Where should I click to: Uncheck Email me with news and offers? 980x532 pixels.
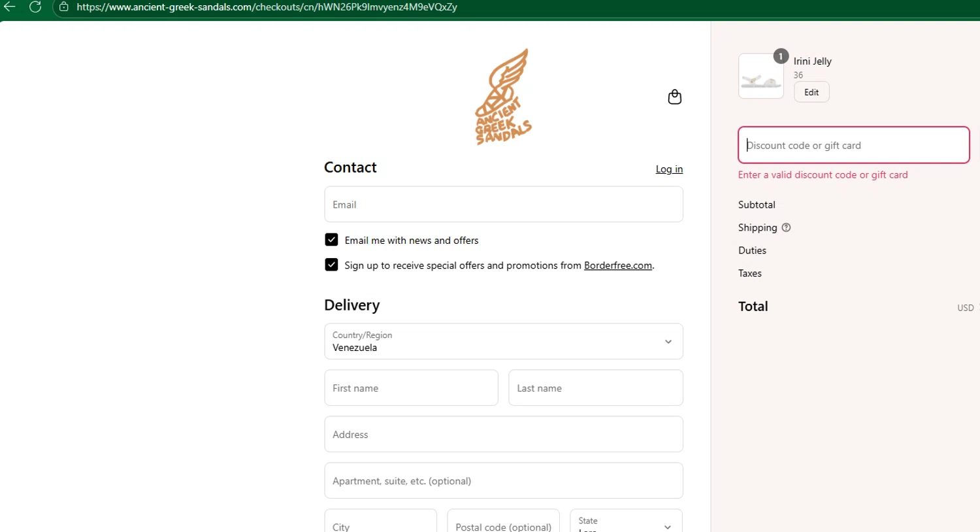331,240
